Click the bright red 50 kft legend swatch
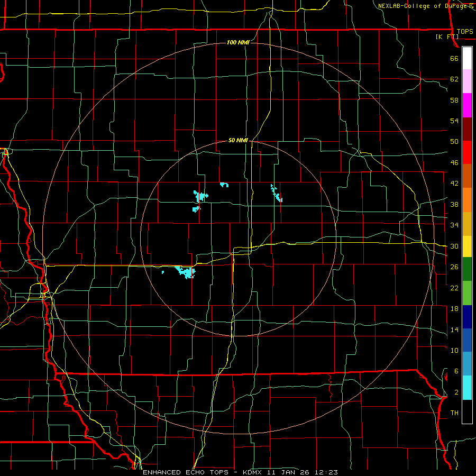This screenshot has width=476, height=476. click(467, 152)
